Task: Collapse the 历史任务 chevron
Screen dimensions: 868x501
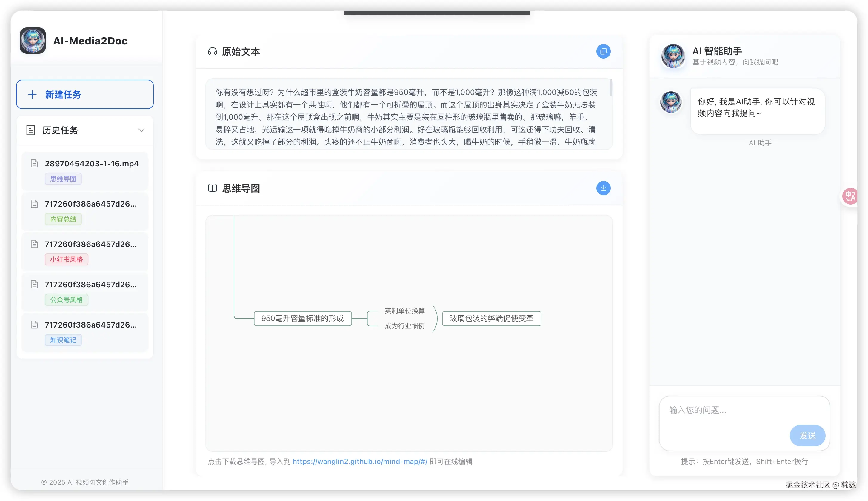Action: point(141,130)
